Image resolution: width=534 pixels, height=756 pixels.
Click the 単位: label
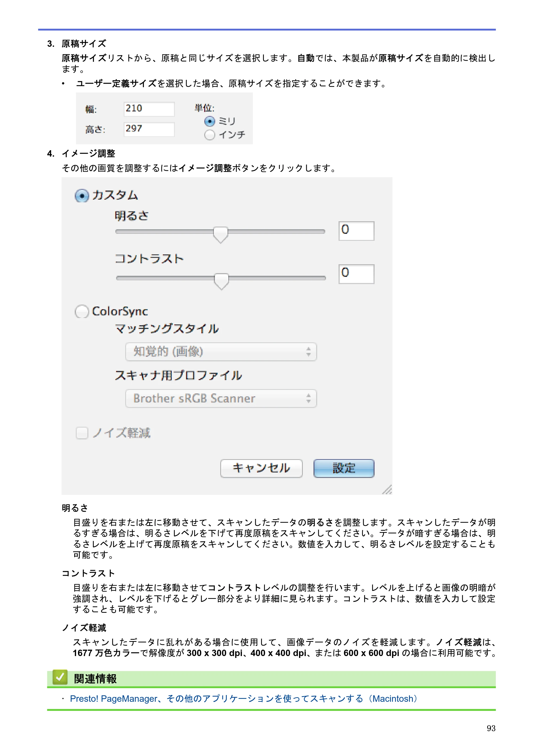[204, 108]
